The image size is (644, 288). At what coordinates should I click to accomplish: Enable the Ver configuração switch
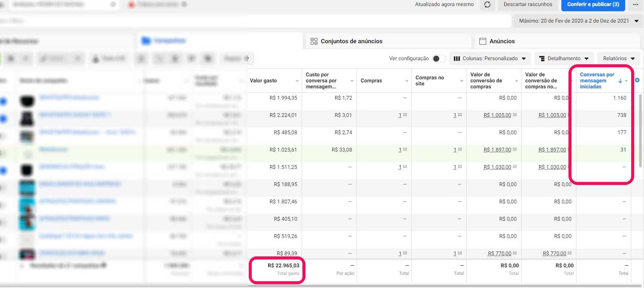click(438, 59)
